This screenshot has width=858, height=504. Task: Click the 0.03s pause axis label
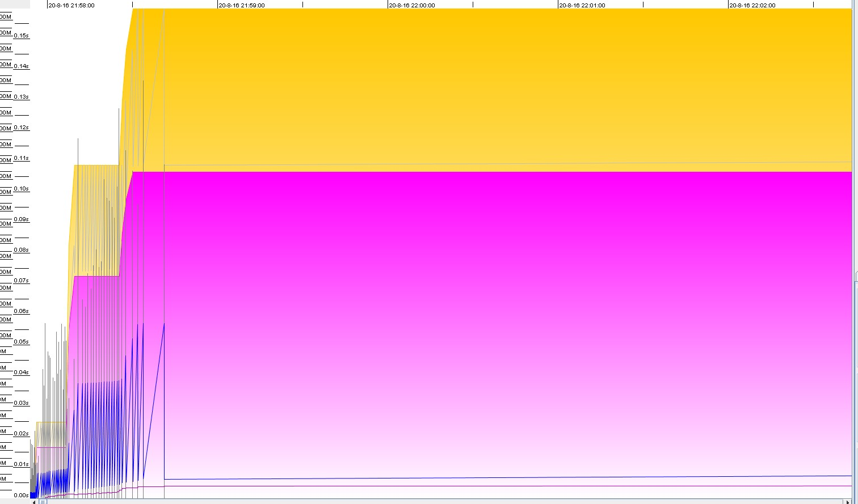22,403
